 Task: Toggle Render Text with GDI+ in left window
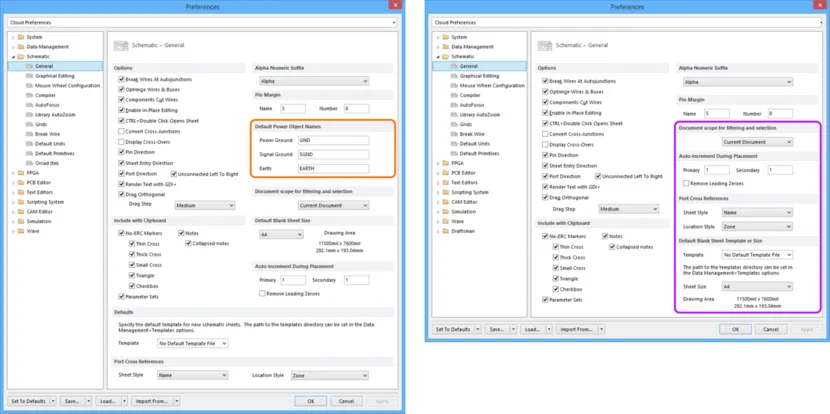[121, 184]
